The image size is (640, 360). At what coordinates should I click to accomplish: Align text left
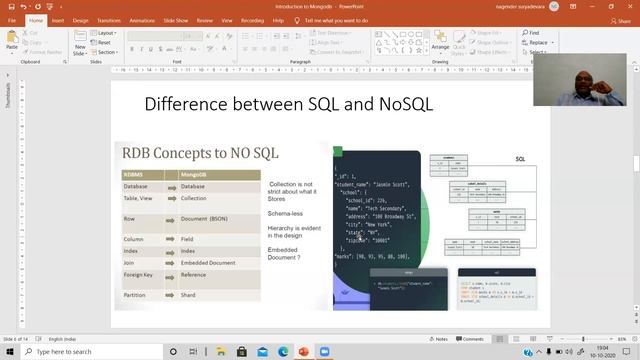[x=245, y=49]
